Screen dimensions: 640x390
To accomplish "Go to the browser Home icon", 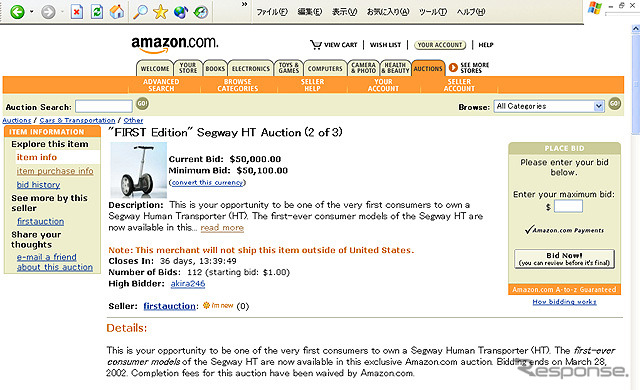I will [x=117, y=11].
